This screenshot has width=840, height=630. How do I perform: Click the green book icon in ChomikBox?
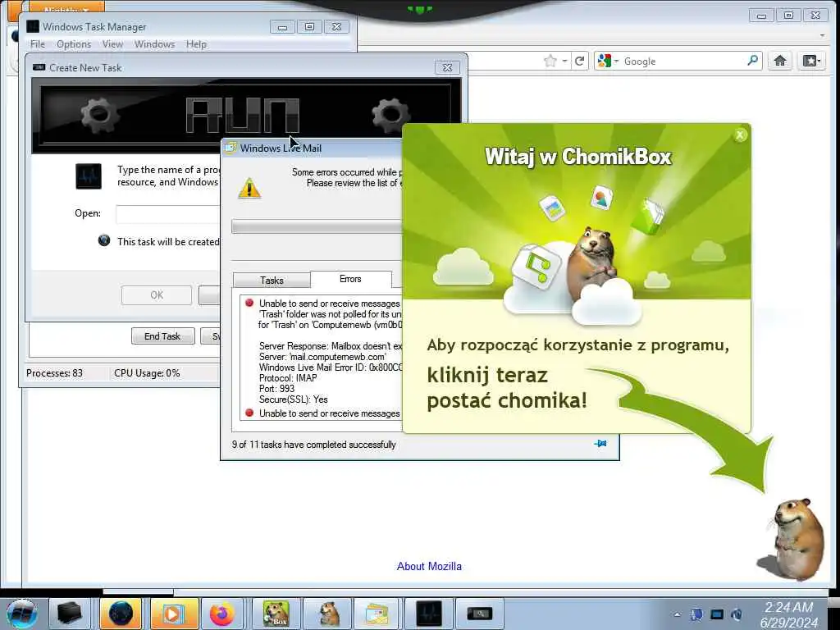click(x=648, y=217)
